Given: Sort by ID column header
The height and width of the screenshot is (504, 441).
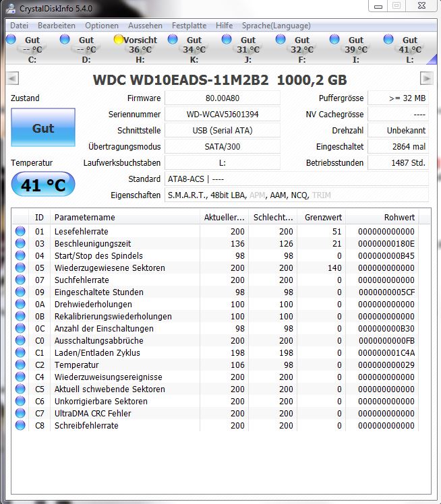Looking at the screenshot, I should pos(39,217).
